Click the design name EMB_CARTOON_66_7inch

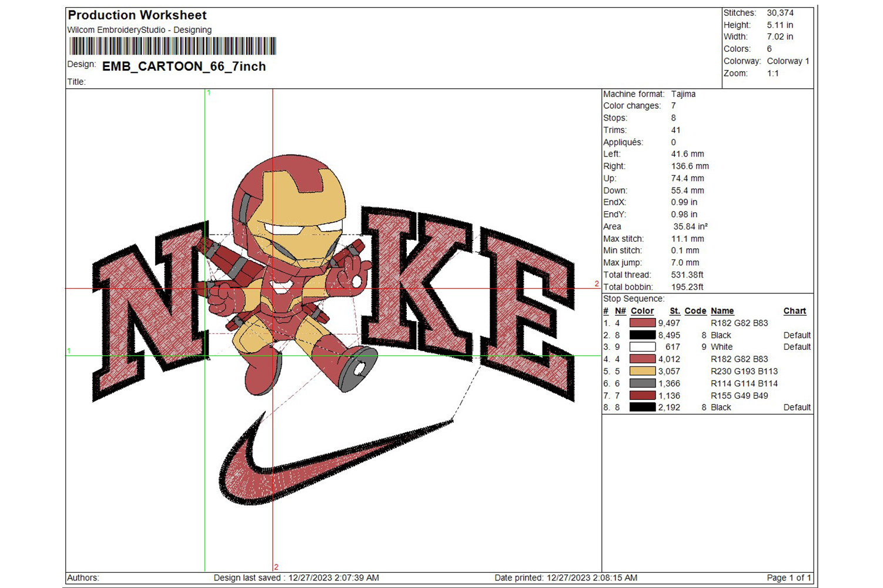coord(184,66)
